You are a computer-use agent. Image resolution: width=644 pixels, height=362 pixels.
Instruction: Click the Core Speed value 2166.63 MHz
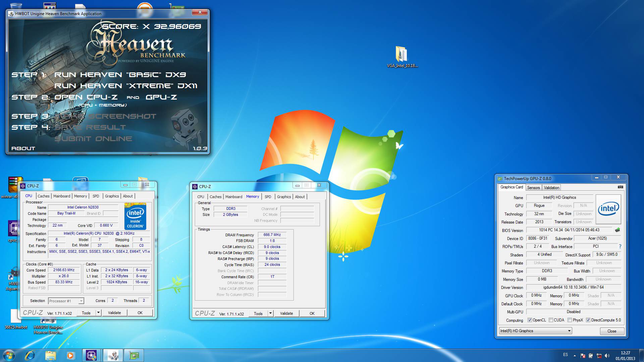point(64,270)
